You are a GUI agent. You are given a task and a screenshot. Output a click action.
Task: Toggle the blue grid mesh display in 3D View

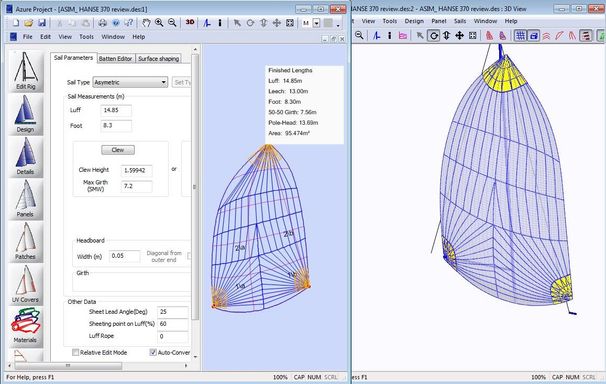click(520, 36)
